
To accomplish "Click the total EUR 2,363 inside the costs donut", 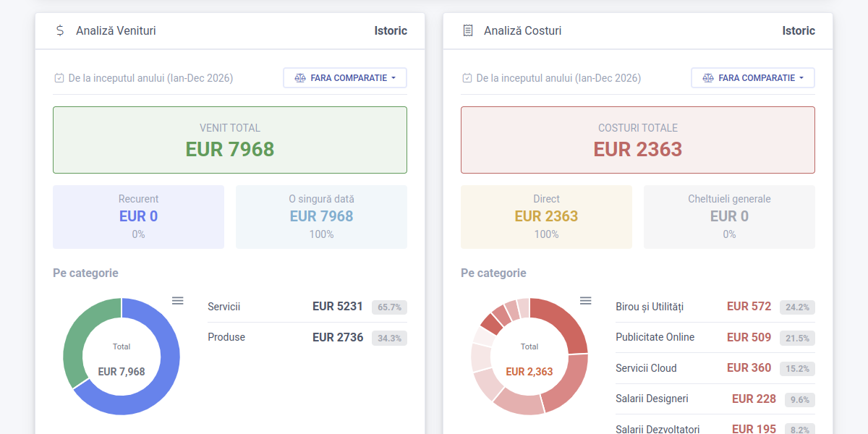I will point(529,370).
